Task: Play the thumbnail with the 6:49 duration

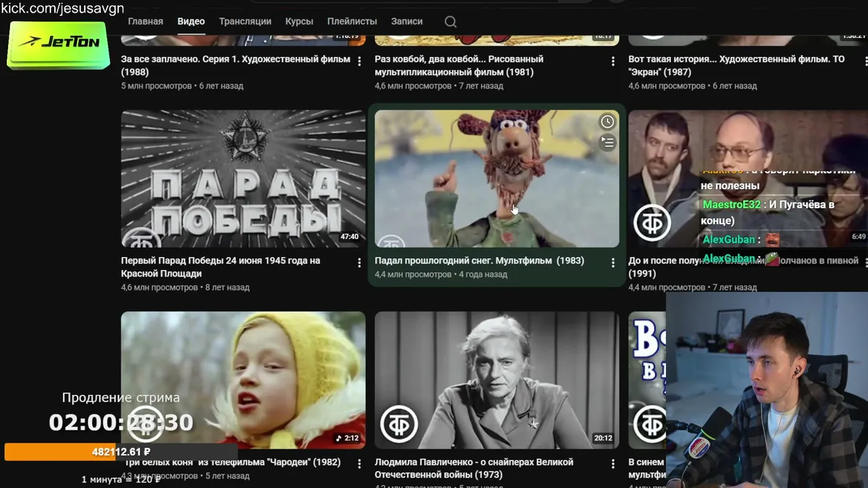Action: coord(748,178)
